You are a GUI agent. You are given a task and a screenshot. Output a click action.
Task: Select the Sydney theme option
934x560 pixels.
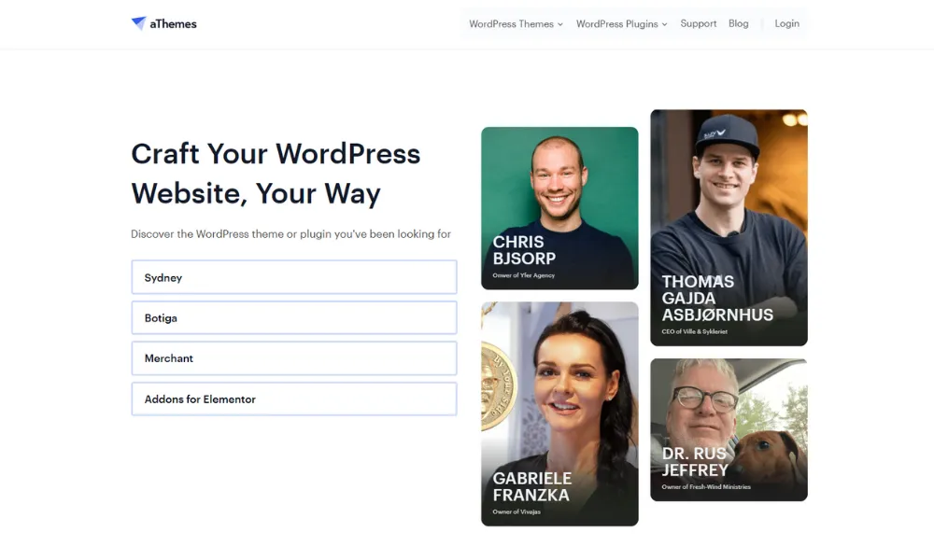[293, 278]
